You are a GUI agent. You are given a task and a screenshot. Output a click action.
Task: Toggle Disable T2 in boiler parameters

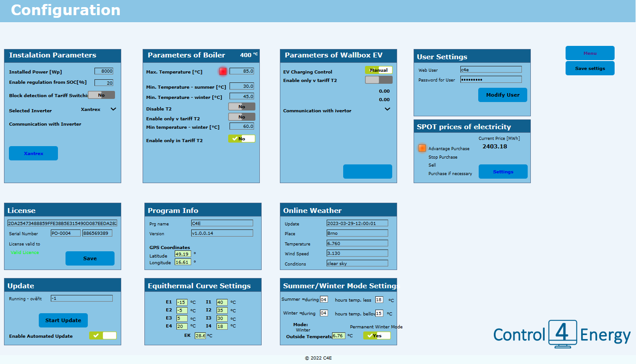242,106
